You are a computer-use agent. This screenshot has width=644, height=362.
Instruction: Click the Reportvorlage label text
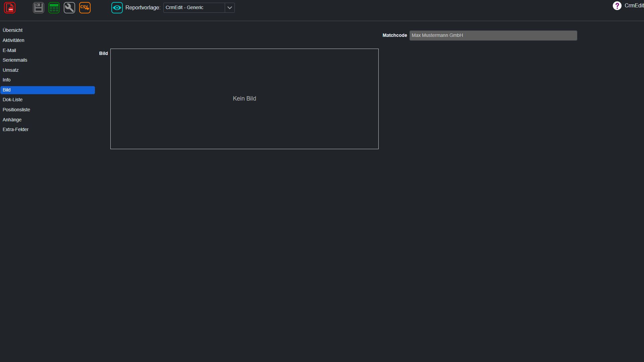(x=143, y=8)
